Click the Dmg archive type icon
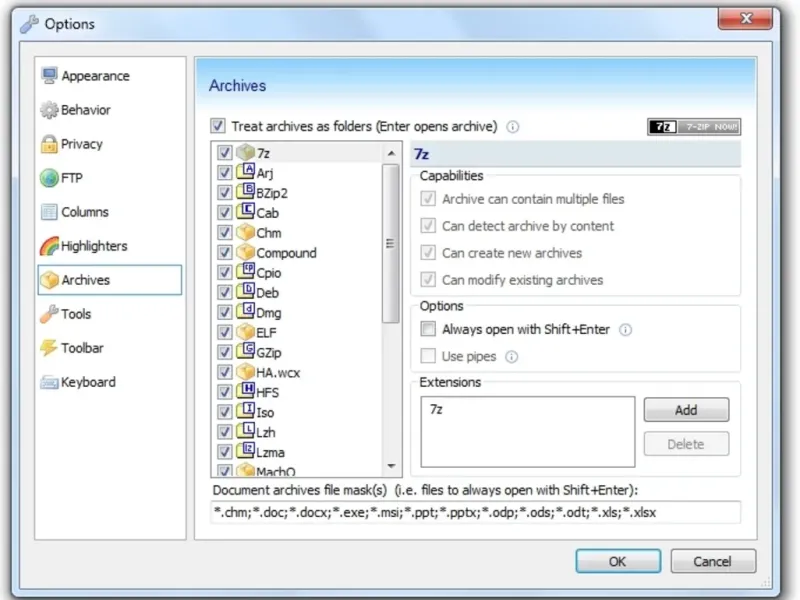 coord(245,312)
